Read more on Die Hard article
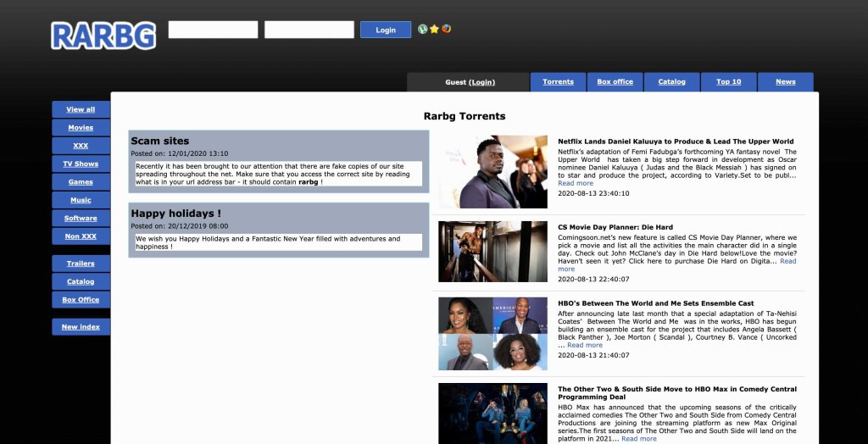 pyautogui.click(x=787, y=261)
